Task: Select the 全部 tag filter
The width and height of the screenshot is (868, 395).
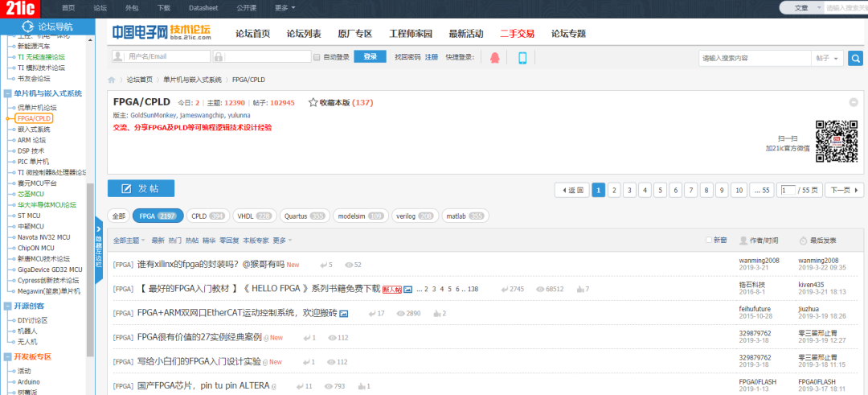Action: pyautogui.click(x=119, y=216)
